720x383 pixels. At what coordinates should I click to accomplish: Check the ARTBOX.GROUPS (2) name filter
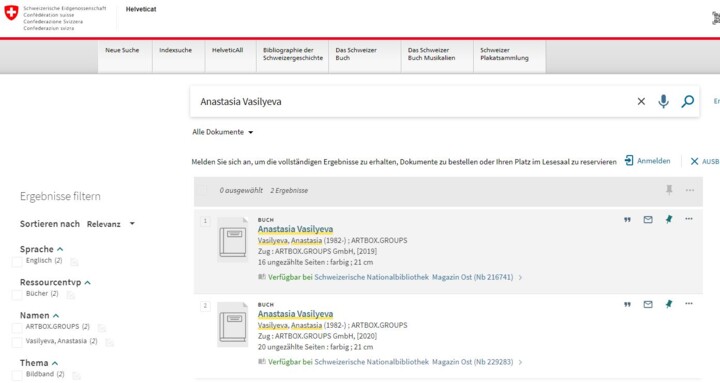tap(17, 328)
